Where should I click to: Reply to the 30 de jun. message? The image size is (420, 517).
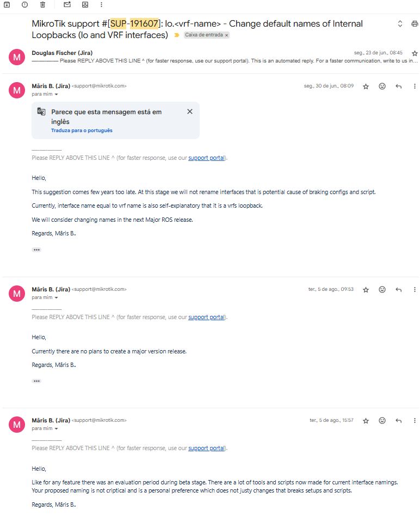tap(398, 86)
